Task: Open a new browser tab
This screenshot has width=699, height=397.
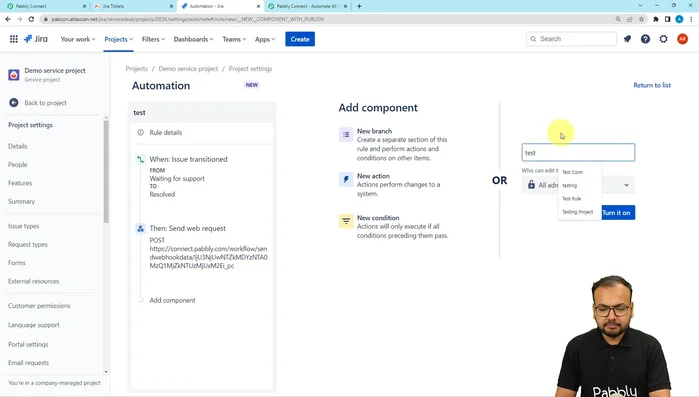Action: click(x=359, y=6)
